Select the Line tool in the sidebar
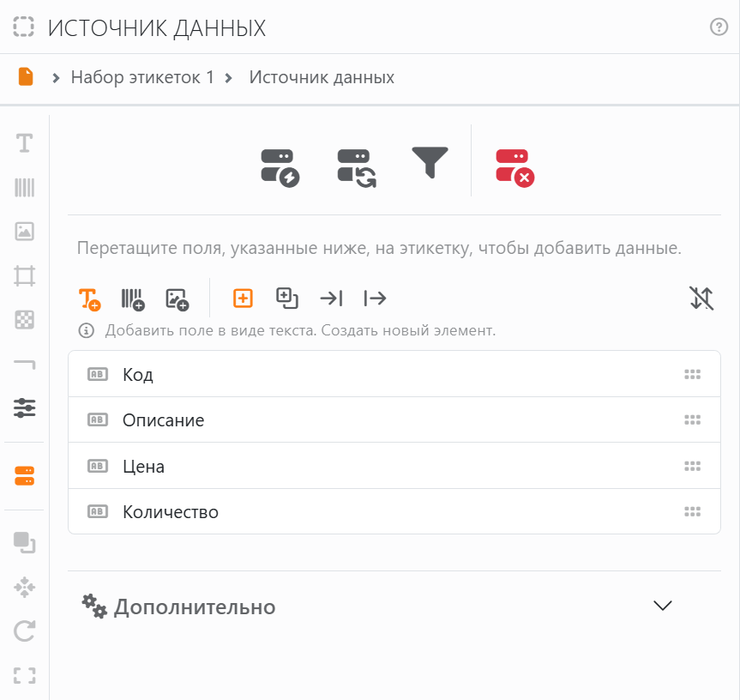 pyautogui.click(x=25, y=364)
